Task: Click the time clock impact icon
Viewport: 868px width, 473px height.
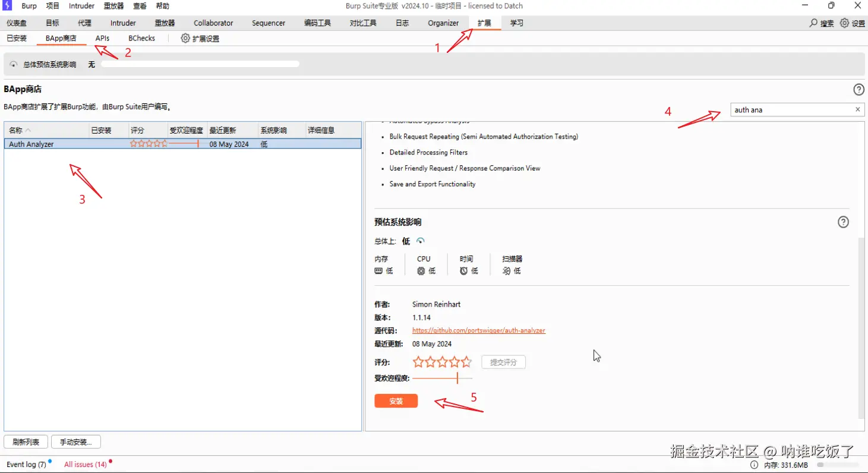Action: pos(464,271)
